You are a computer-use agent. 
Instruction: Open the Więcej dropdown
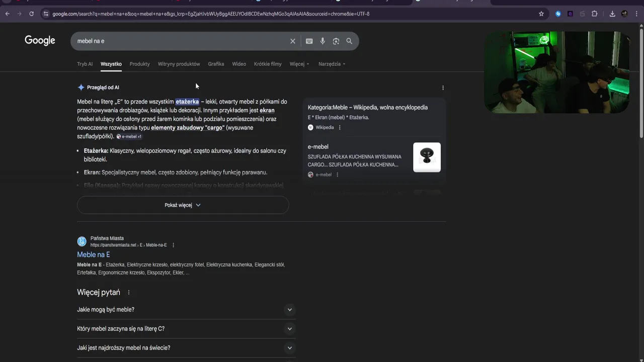point(299,64)
